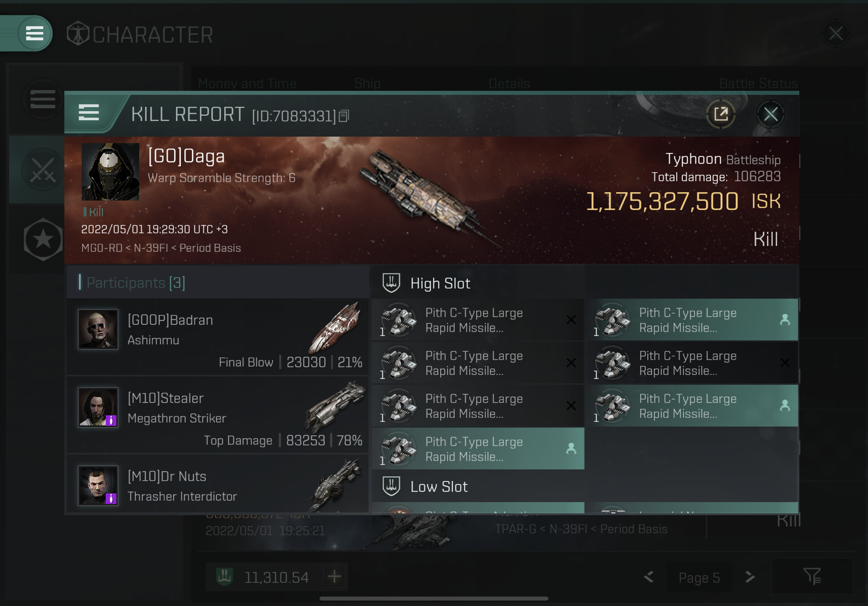
Task: Go to the previous page arrow
Action: (649, 577)
